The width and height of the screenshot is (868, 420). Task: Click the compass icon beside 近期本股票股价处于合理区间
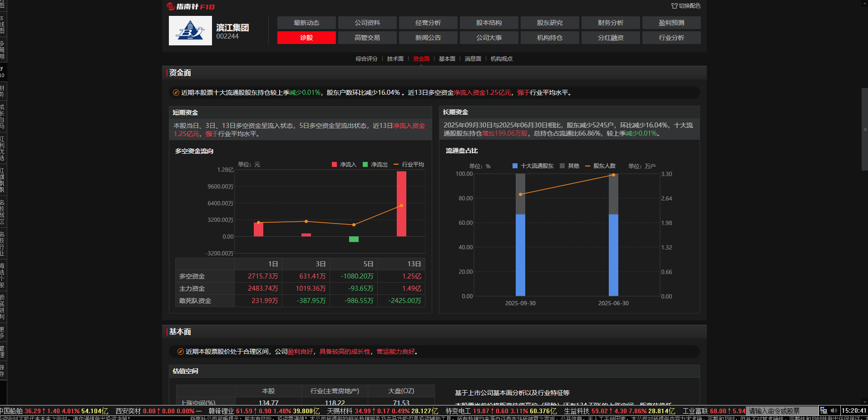(181, 352)
